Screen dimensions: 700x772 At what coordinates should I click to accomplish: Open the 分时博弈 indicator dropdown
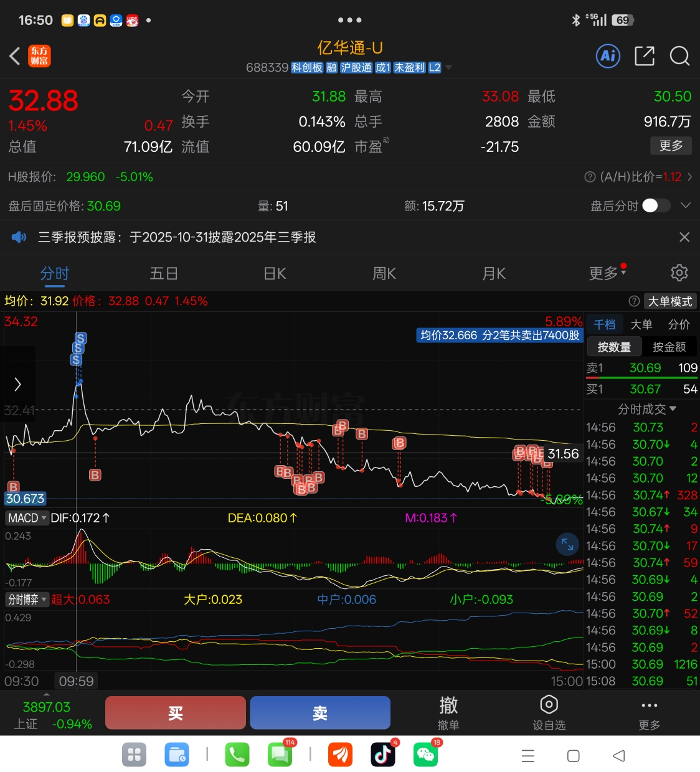click(27, 600)
